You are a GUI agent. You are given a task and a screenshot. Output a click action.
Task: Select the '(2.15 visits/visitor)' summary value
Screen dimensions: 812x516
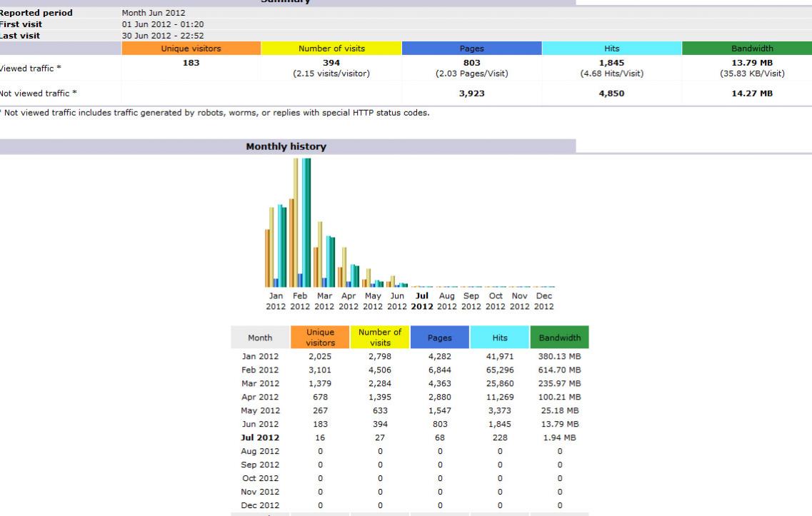331,74
